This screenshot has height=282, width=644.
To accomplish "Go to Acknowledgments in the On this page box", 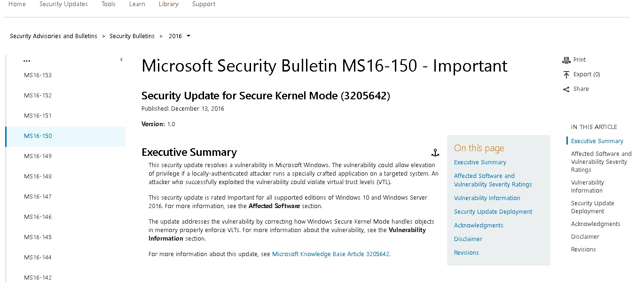I will tap(479, 226).
